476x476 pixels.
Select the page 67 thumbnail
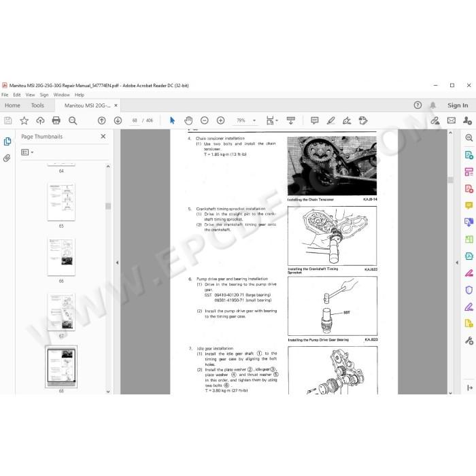[x=61, y=311]
